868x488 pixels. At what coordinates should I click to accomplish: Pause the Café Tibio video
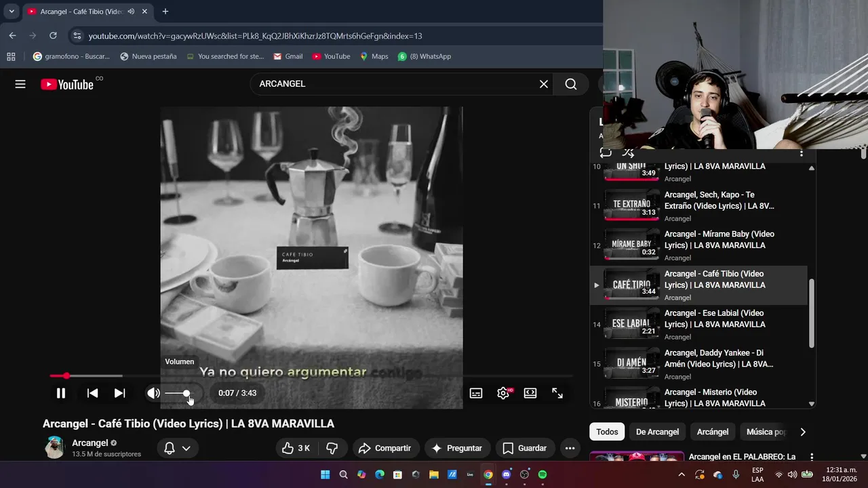[61, 393]
